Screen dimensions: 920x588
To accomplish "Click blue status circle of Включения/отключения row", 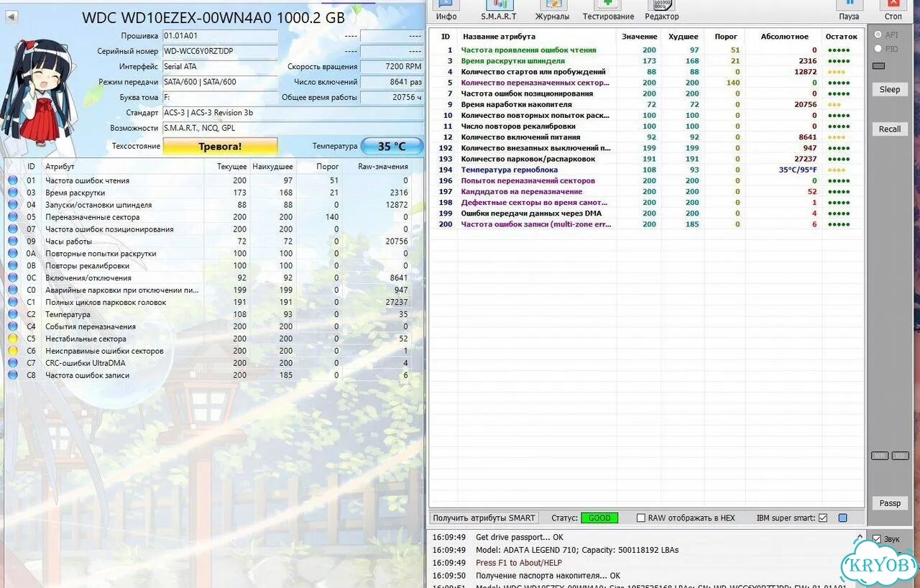I will click(x=13, y=278).
